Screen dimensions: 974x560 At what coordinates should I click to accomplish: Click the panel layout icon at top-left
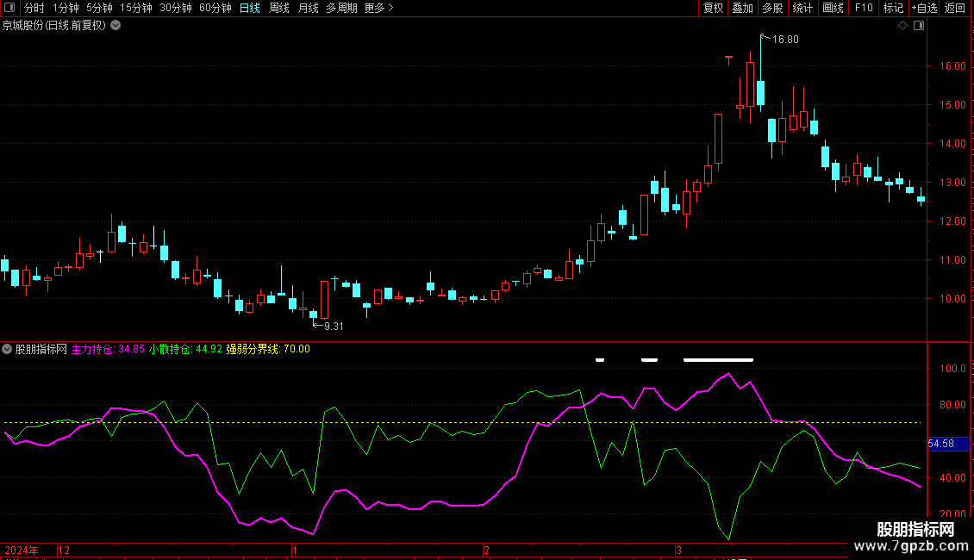(9, 8)
